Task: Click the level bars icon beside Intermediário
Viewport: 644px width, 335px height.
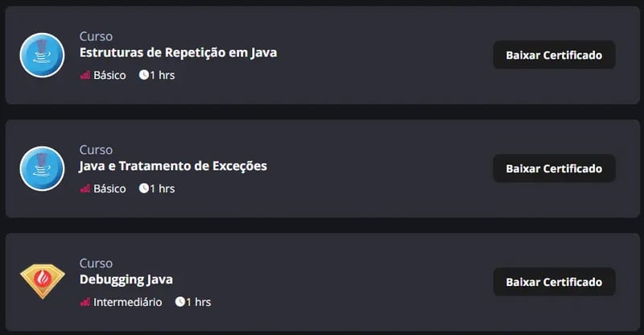Action: point(85,303)
